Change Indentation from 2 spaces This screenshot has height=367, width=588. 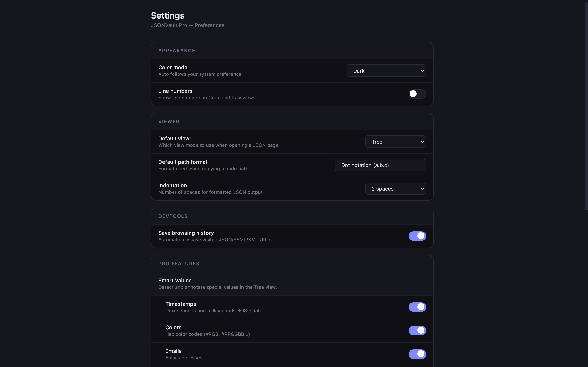pyautogui.click(x=395, y=189)
